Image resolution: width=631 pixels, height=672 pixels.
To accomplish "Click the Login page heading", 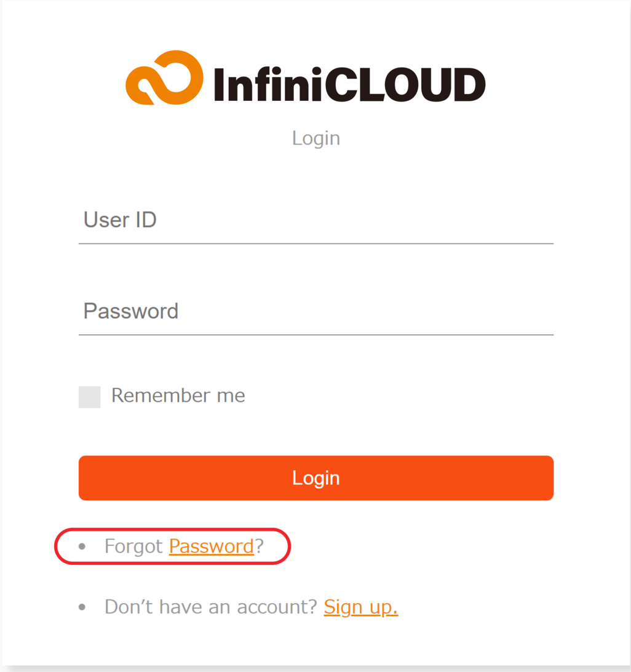I will point(315,138).
